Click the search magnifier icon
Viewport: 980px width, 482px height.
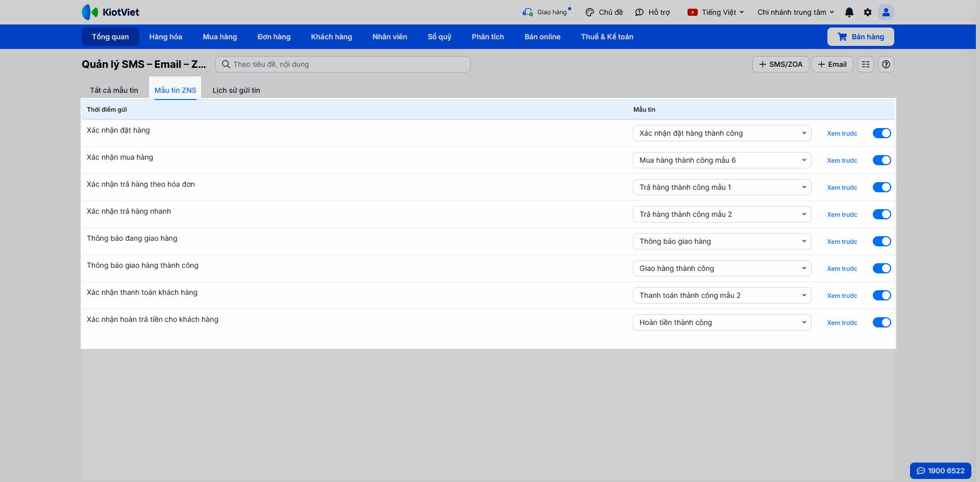pyautogui.click(x=226, y=64)
